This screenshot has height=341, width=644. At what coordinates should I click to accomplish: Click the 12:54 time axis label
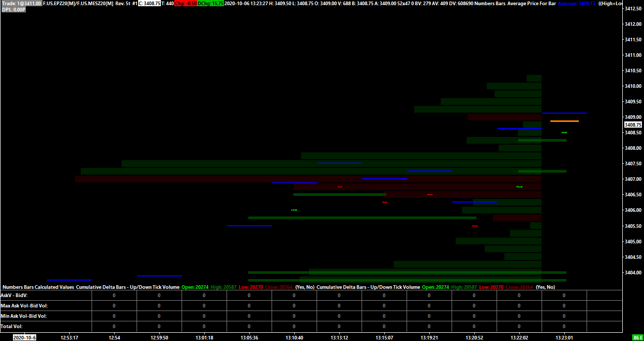(114, 337)
